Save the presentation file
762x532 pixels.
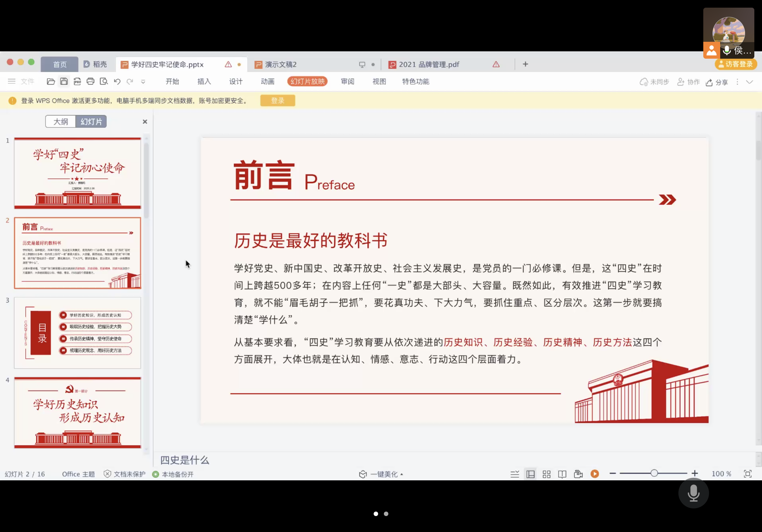coord(64,81)
